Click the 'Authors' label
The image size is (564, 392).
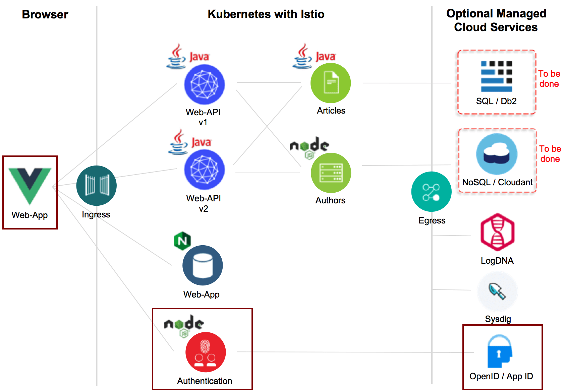(x=330, y=200)
